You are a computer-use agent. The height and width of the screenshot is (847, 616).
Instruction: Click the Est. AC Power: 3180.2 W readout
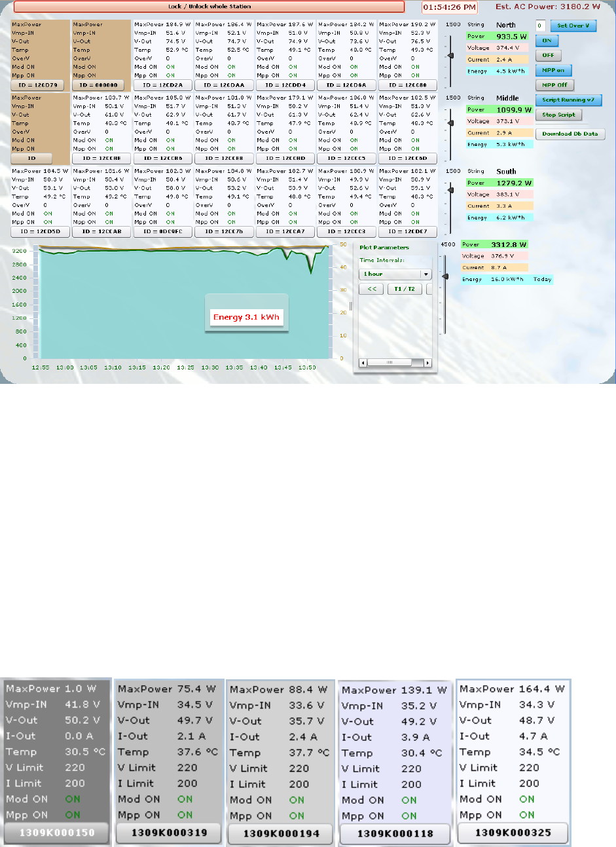[548, 7]
